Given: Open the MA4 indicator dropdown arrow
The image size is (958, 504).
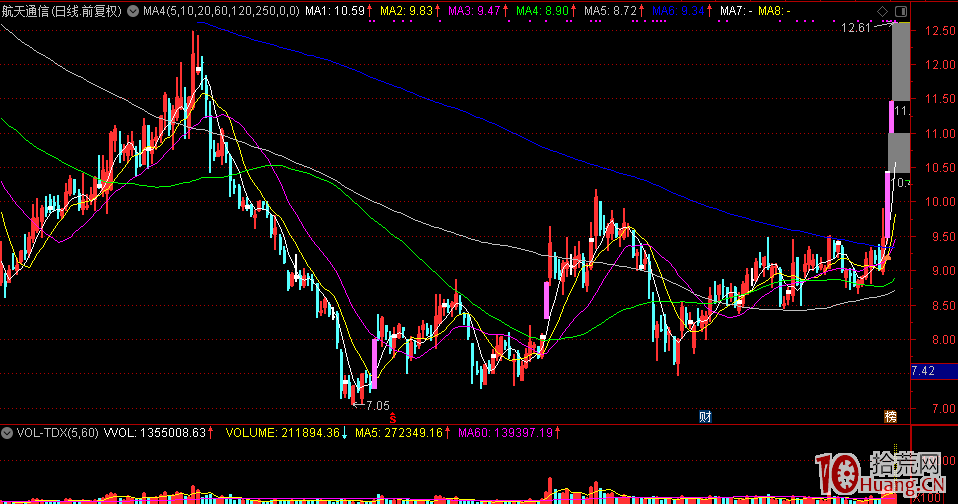Looking at the screenshot, I should [x=133, y=11].
